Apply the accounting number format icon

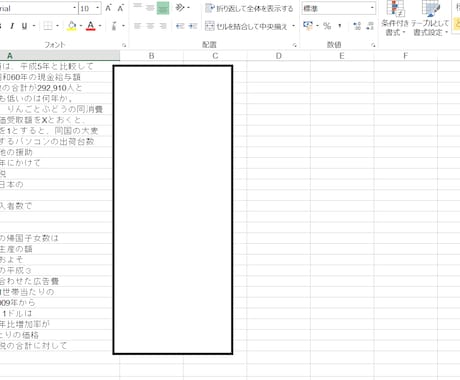(308, 26)
